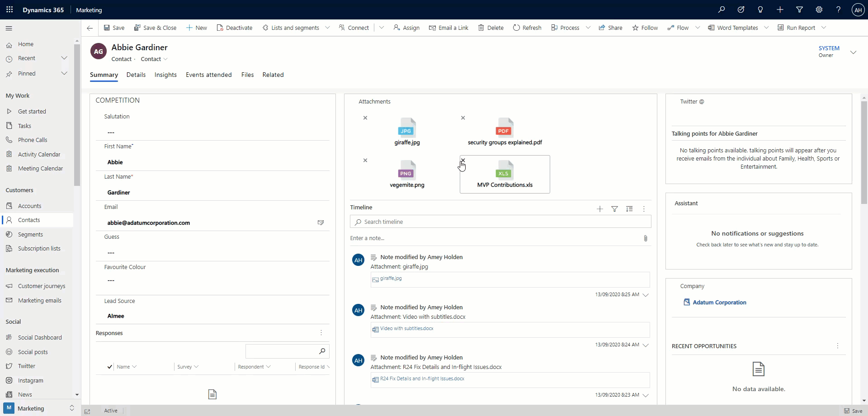The width and height of the screenshot is (868, 416).
Task: Open the MVP Contributions.xls attachment tile
Action: (x=505, y=175)
